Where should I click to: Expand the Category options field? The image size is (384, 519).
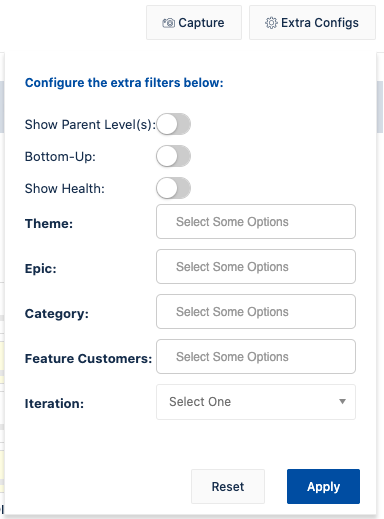click(256, 312)
